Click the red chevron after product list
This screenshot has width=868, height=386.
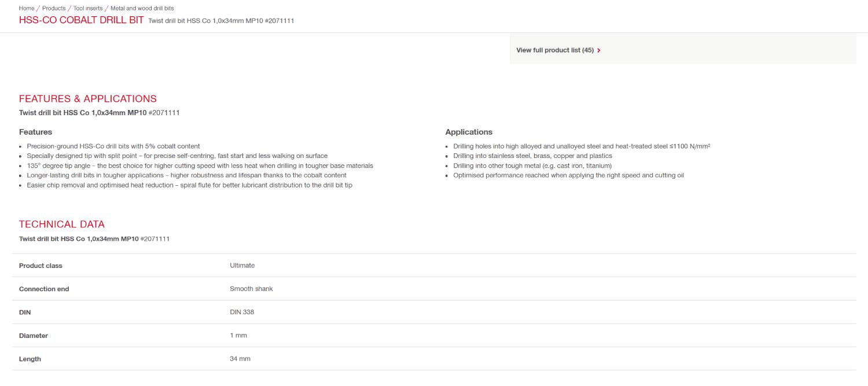tap(598, 50)
